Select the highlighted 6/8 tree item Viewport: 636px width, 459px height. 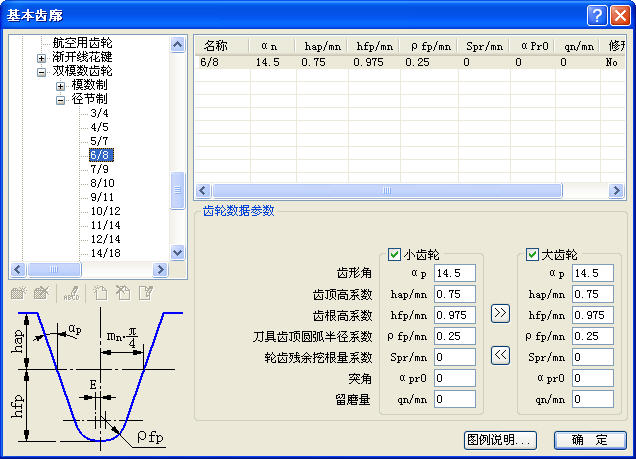(x=101, y=155)
